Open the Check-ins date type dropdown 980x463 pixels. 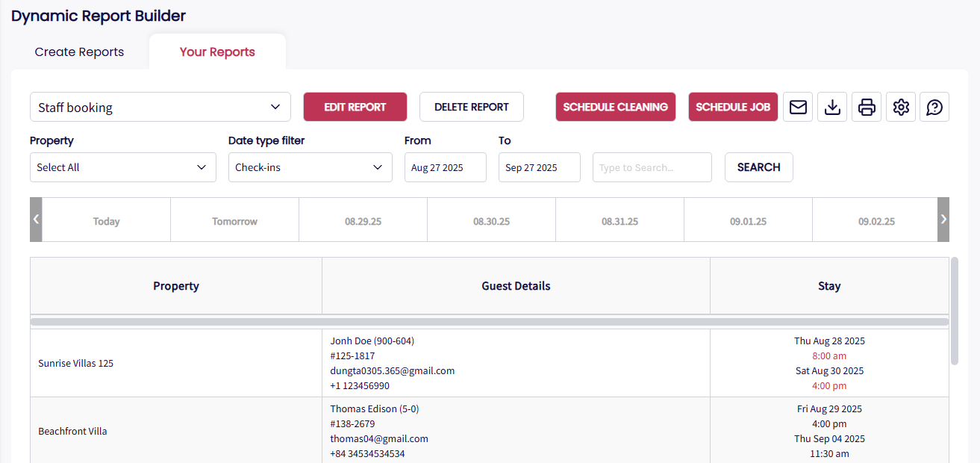[310, 167]
